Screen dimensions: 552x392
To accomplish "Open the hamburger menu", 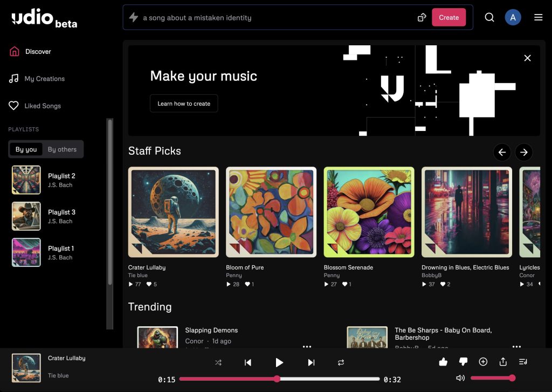I will point(538,17).
